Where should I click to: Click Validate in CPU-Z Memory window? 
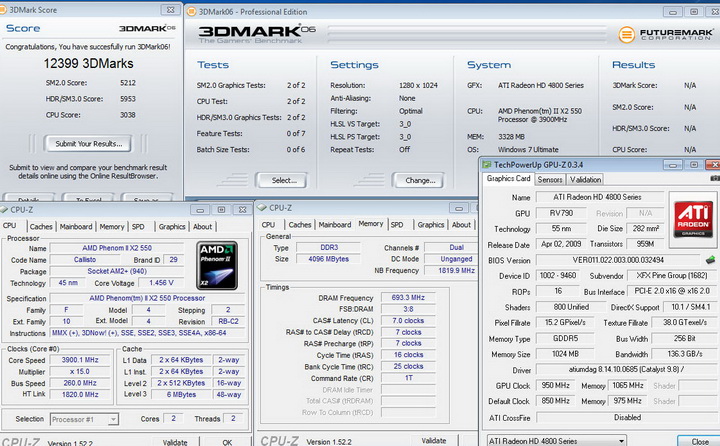point(433,440)
